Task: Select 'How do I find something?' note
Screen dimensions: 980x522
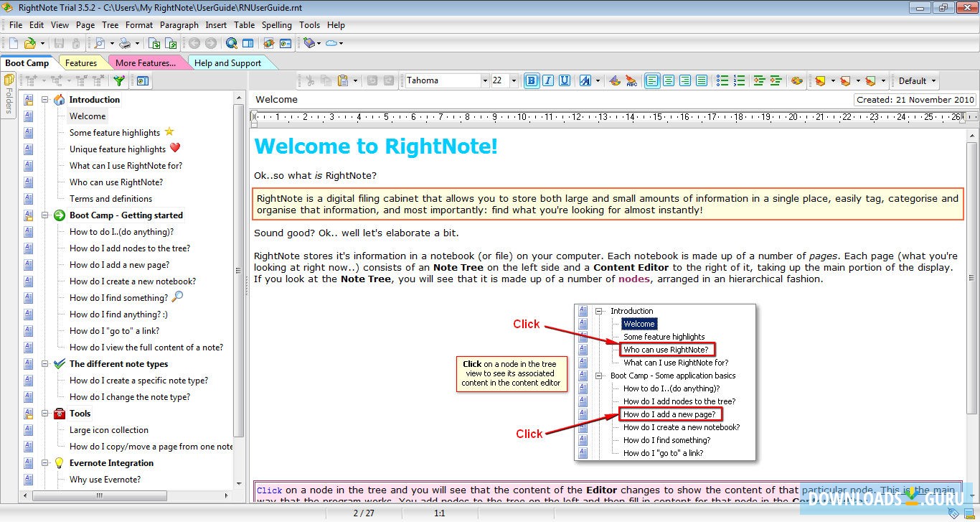Action: (118, 298)
